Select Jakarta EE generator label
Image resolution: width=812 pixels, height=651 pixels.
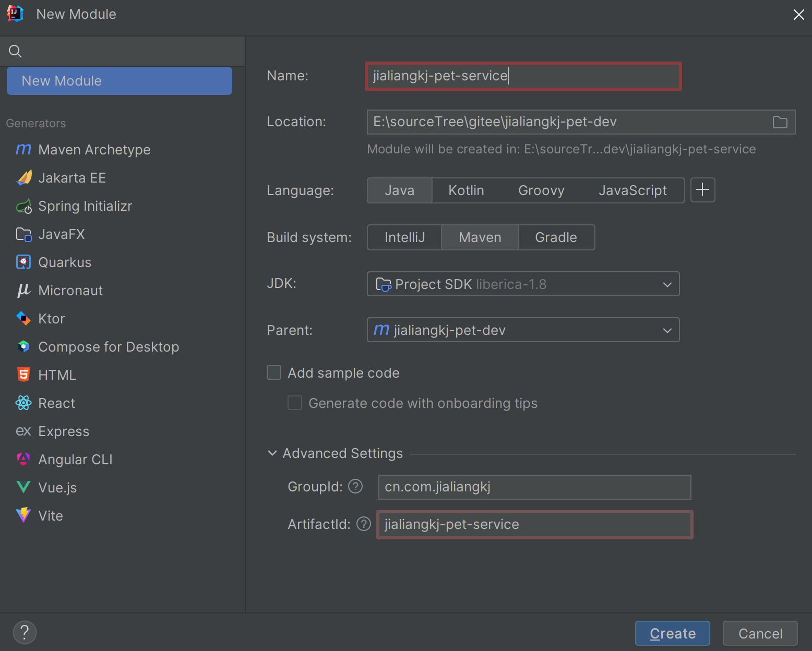[72, 178]
